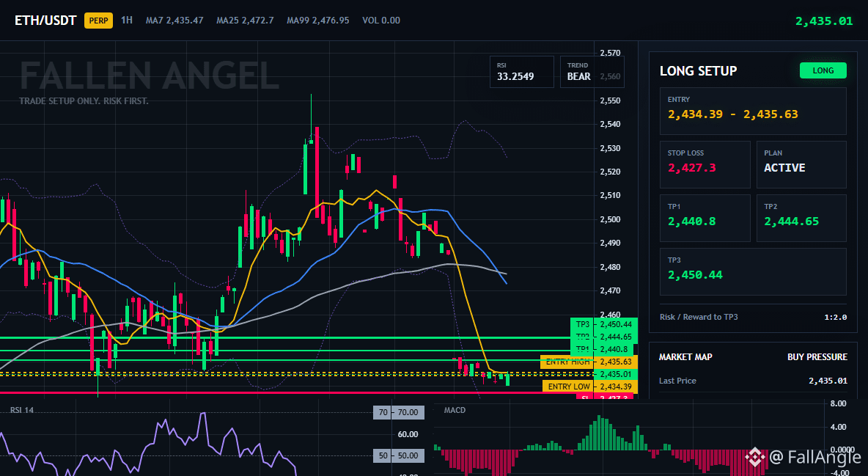The image size is (868, 476).
Task: Click the MACD panel label
Action: pos(455,410)
